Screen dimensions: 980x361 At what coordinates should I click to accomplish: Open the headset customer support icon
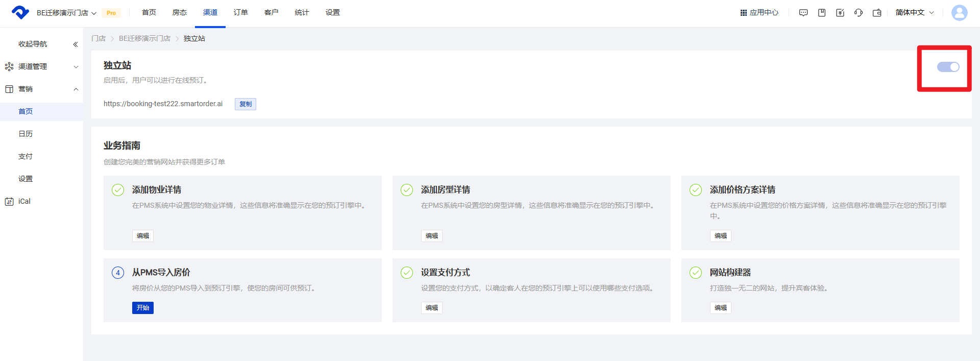pos(859,13)
